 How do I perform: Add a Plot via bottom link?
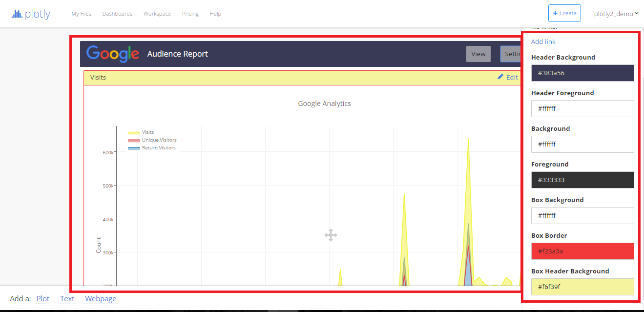43,299
